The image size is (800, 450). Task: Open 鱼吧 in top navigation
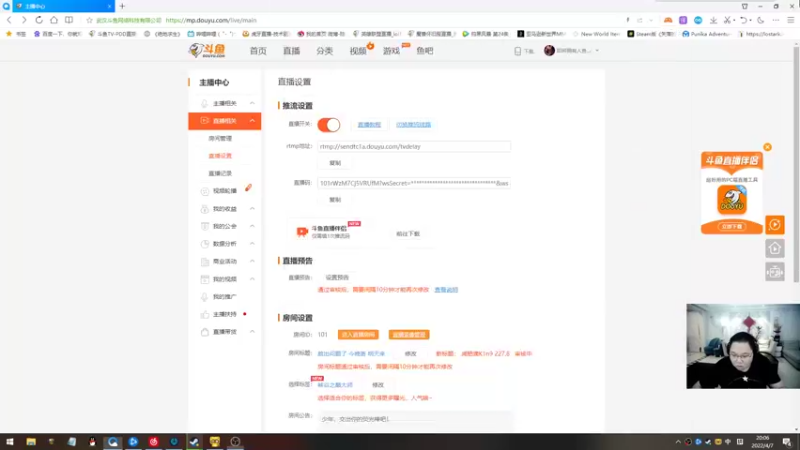(x=424, y=51)
